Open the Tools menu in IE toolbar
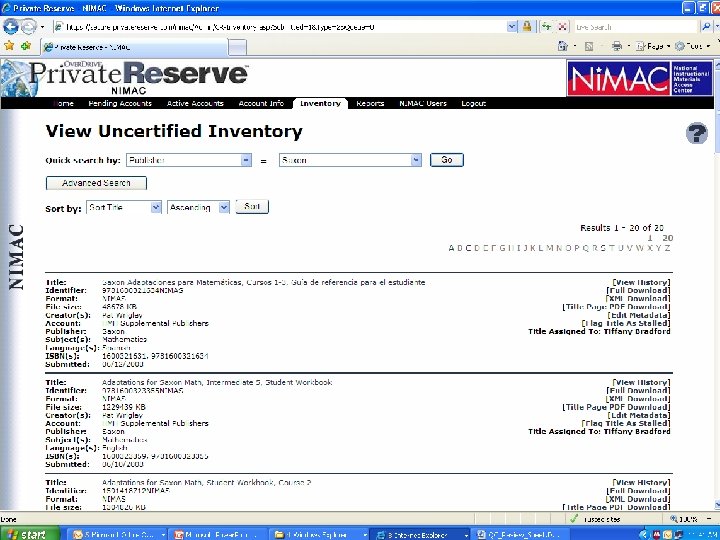 tap(692, 46)
